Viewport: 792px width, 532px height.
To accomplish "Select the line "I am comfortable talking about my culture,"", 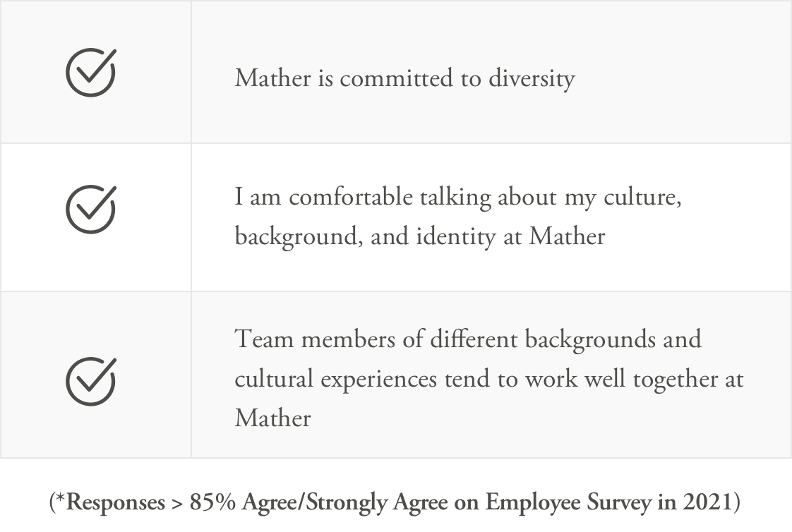I will click(458, 198).
